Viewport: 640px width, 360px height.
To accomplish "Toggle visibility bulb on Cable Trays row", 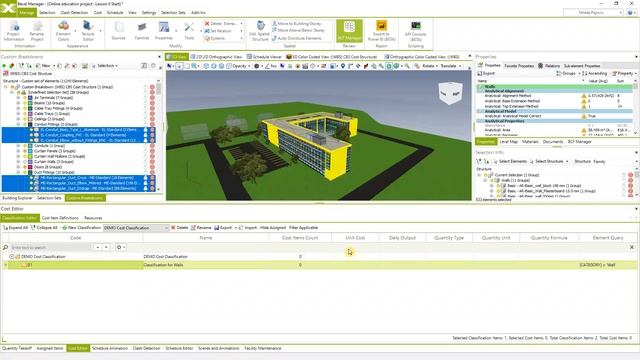I will point(24,114).
